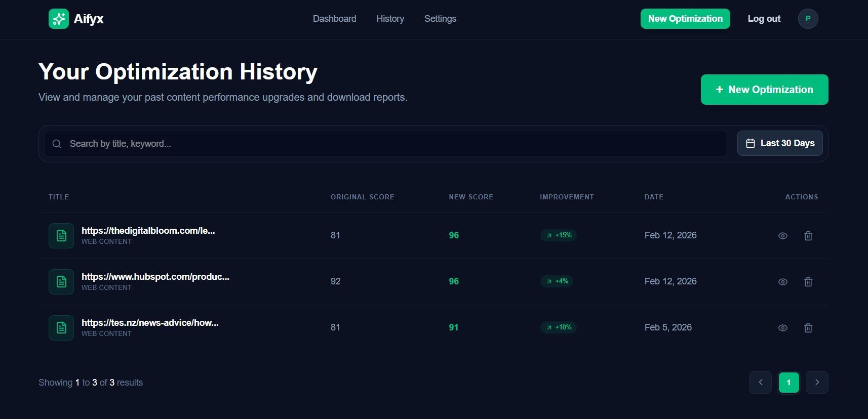
Task: Click the Aifyx sparkle logo icon
Action: 59,19
